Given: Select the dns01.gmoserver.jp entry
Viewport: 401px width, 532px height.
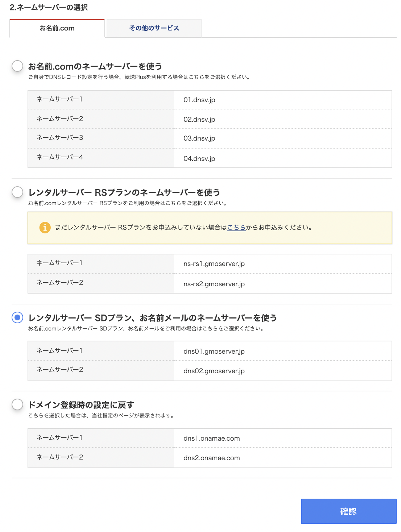Looking at the screenshot, I should 214,351.
